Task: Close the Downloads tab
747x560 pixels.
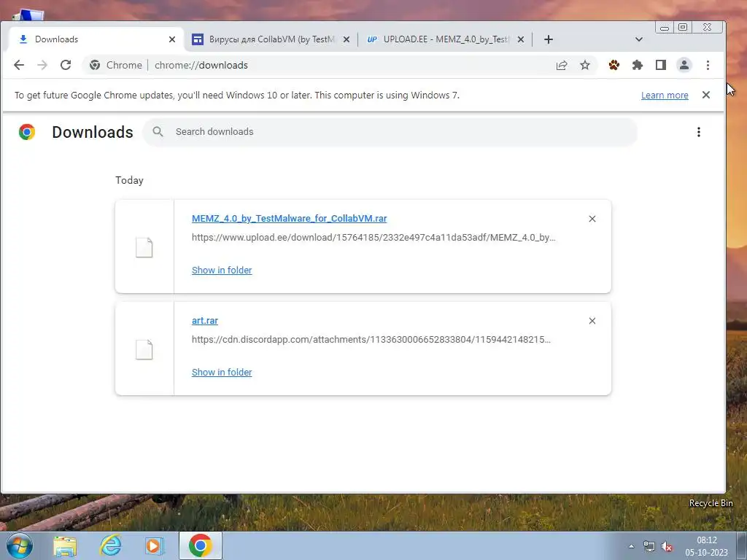Action: pyautogui.click(x=172, y=39)
